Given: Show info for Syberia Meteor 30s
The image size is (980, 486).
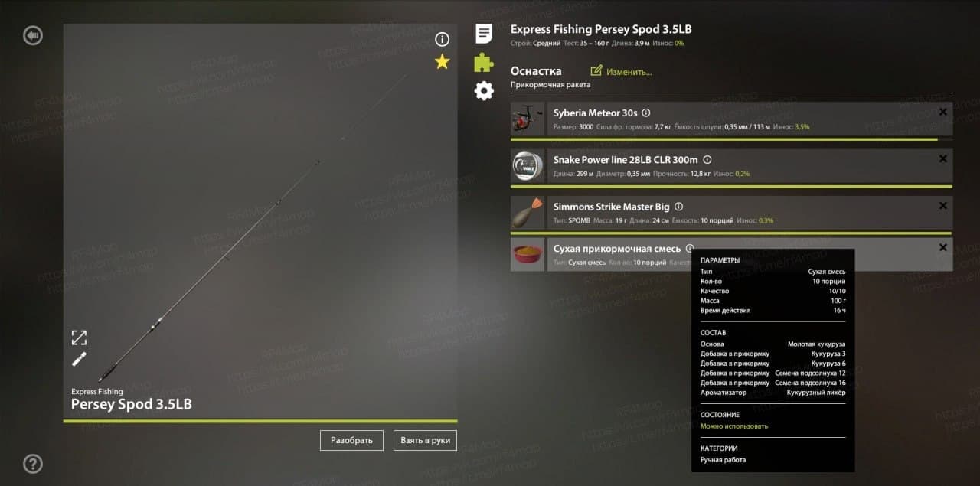Looking at the screenshot, I should coord(645,113).
